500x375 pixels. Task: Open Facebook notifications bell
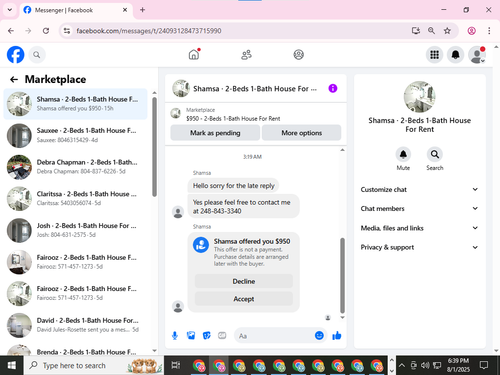point(455,55)
